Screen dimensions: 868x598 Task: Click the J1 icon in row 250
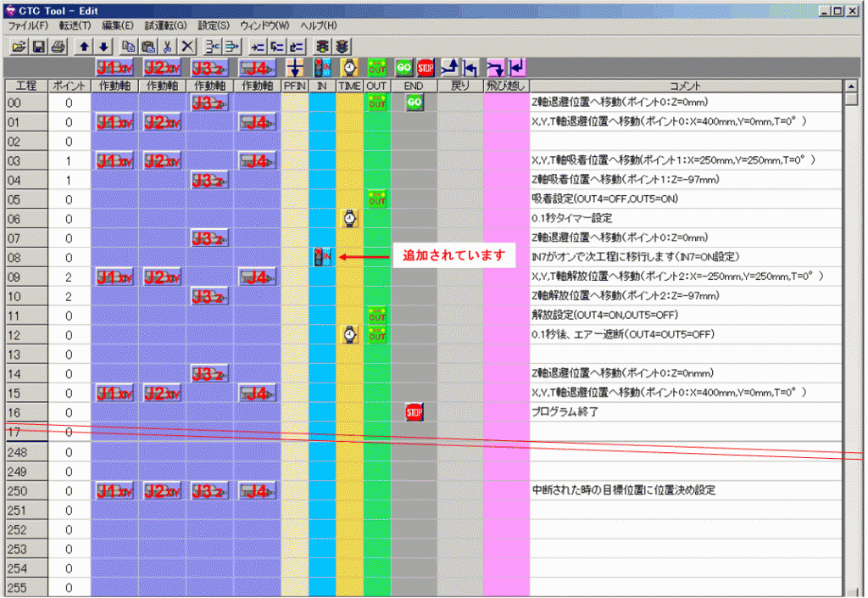pyautogui.click(x=114, y=490)
